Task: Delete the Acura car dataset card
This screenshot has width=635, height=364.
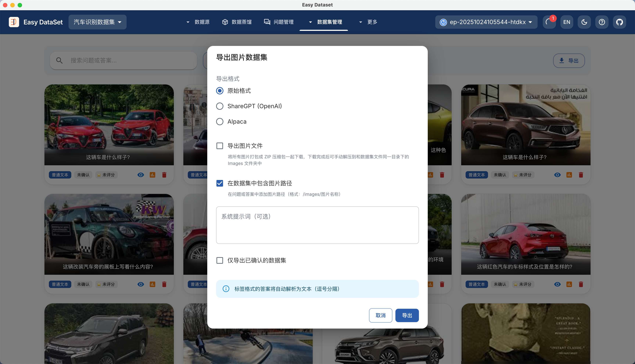Action: click(581, 175)
